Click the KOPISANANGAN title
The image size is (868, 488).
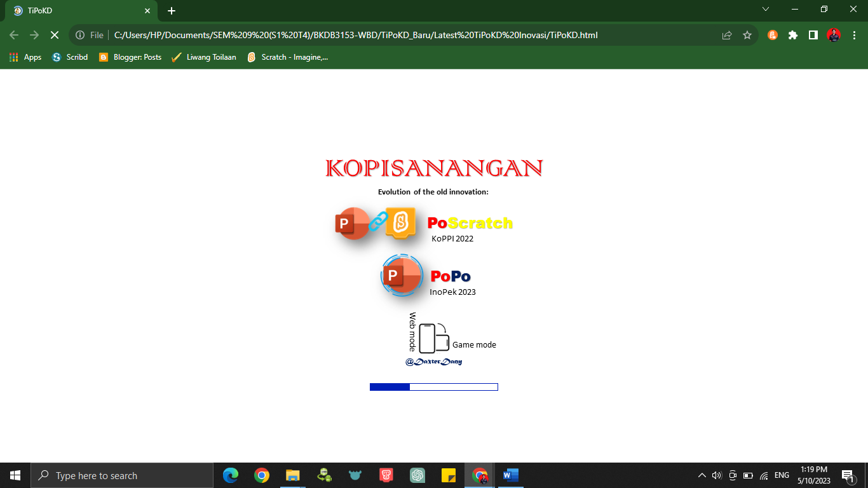[434, 168]
